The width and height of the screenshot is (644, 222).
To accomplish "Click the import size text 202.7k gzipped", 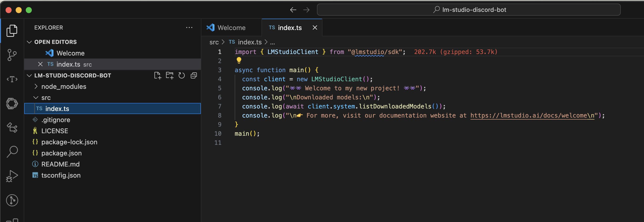I will tap(456, 52).
